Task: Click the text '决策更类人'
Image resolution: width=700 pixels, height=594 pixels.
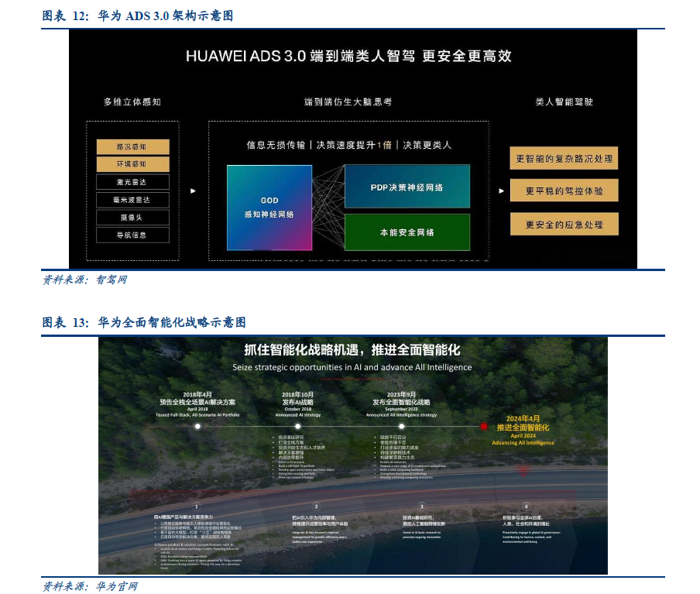Action: click(427, 145)
